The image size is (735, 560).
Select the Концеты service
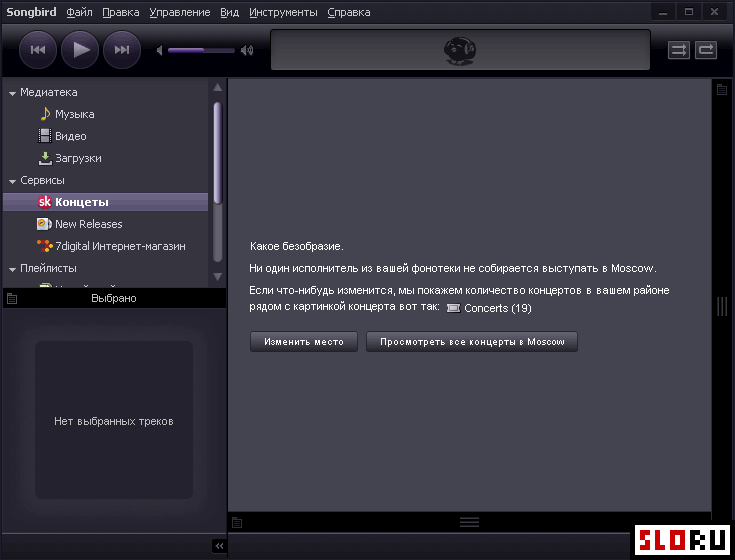click(x=105, y=202)
